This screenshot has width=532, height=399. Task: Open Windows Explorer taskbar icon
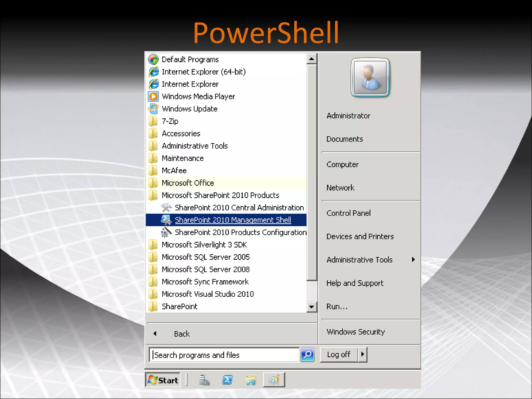point(251,380)
